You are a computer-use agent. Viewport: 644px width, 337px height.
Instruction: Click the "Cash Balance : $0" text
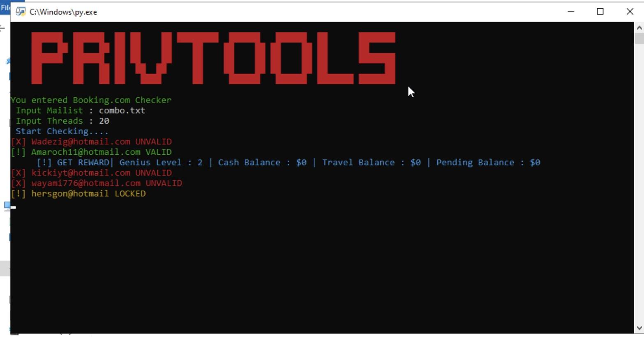262,163
